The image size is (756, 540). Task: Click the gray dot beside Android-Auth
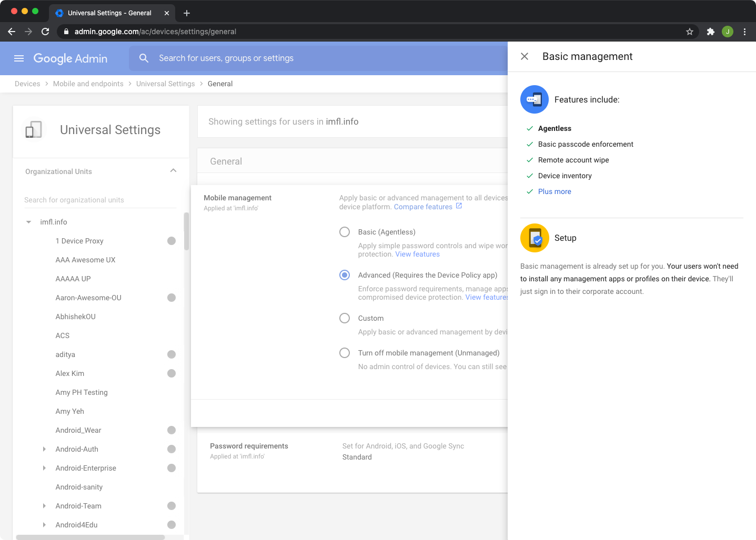[x=172, y=449]
